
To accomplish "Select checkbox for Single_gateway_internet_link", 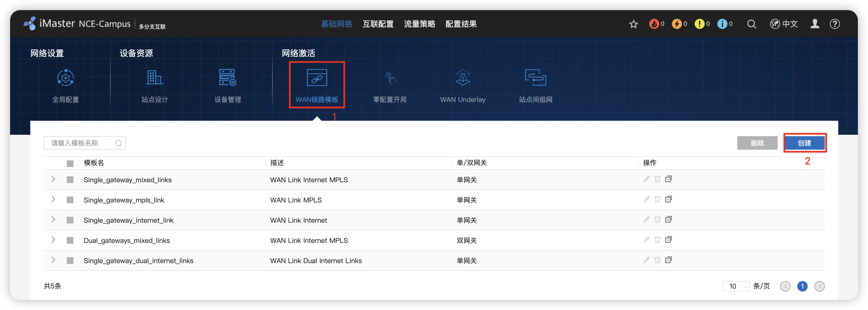I will point(70,220).
